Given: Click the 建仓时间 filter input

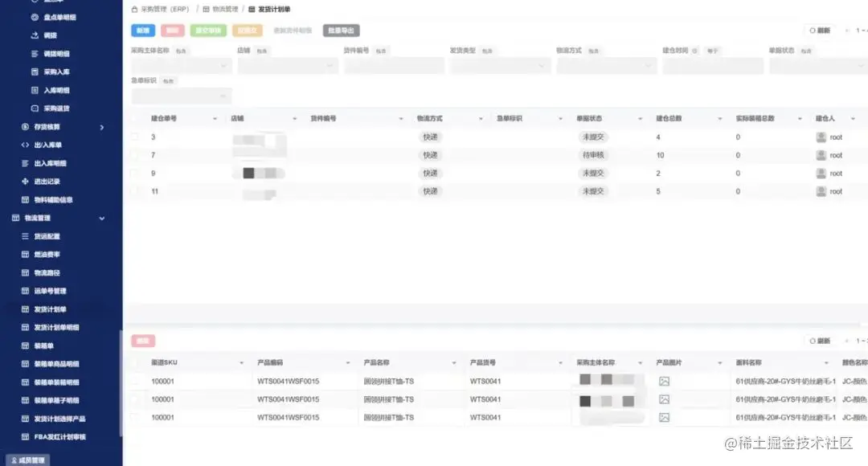Looking at the screenshot, I should point(713,66).
